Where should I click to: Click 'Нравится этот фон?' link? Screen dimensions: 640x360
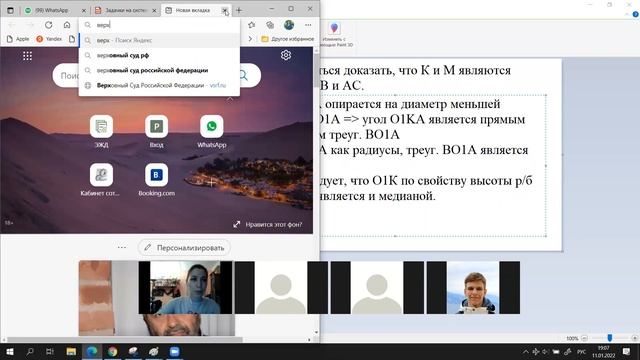tap(268, 224)
